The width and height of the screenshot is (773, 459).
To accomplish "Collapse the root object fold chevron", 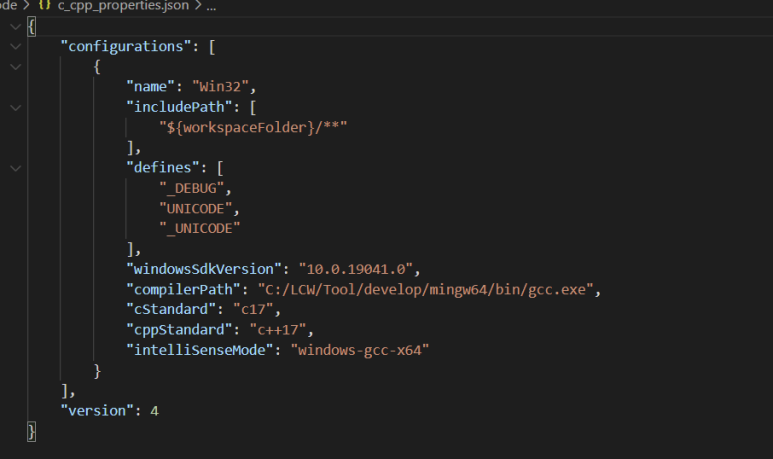I will pos(16,27).
